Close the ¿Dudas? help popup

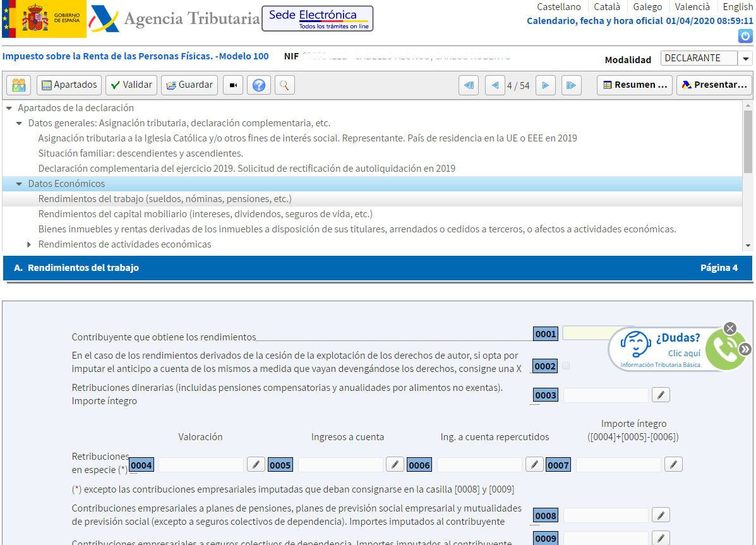(730, 328)
